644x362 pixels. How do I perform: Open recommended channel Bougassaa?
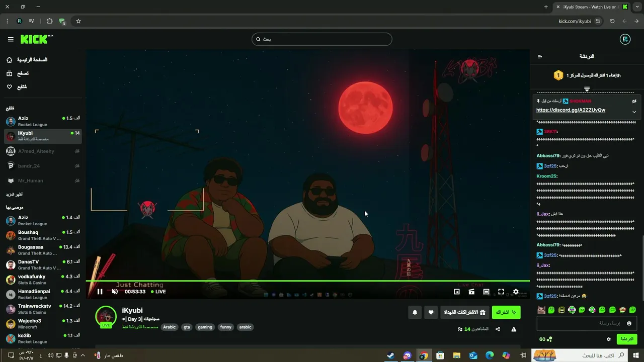click(43, 250)
